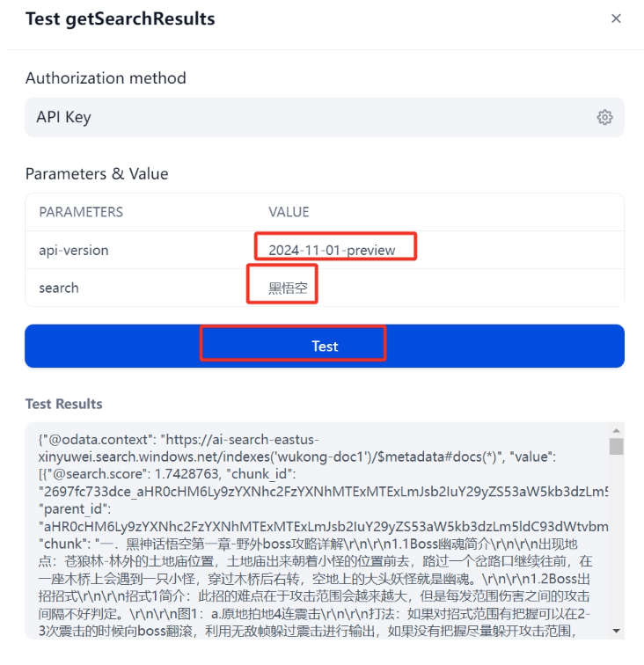This screenshot has height=665, width=644.
Task: Select the API Key authorization box
Action: (x=325, y=117)
